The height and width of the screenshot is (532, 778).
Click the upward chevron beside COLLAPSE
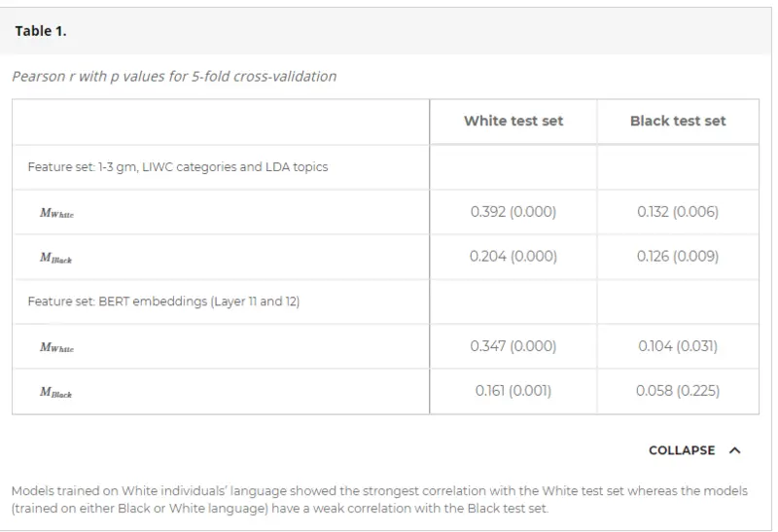(735, 450)
